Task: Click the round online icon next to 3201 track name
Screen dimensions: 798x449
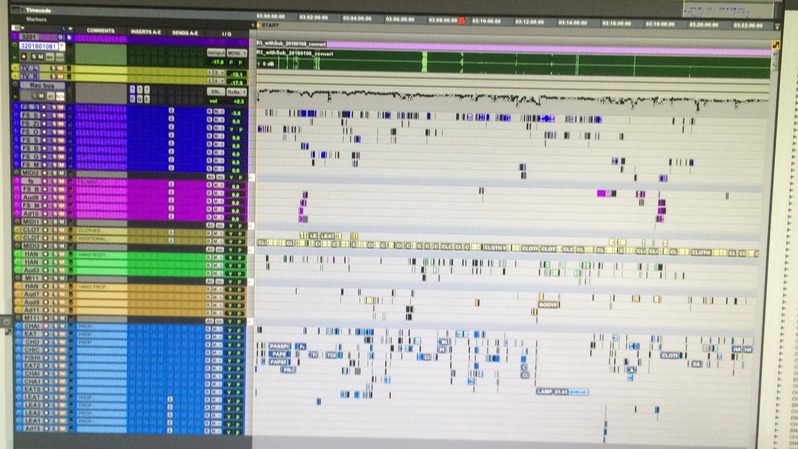Action: [x=61, y=37]
